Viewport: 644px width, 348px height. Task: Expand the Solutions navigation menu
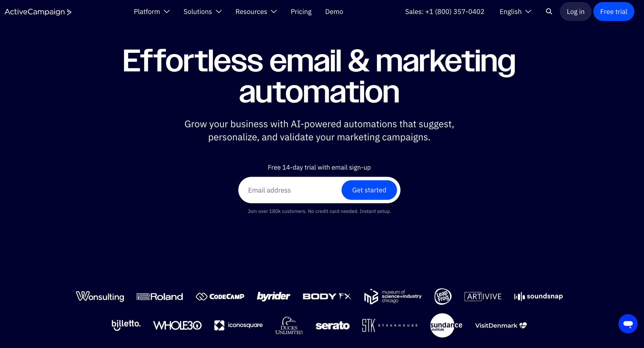coord(203,12)
